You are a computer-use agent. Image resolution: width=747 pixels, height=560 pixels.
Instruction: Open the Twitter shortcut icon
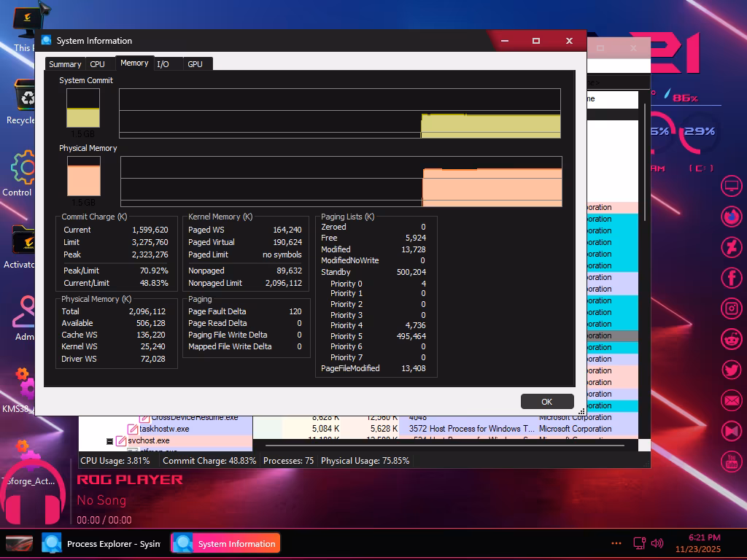click(x=731, y=370)
